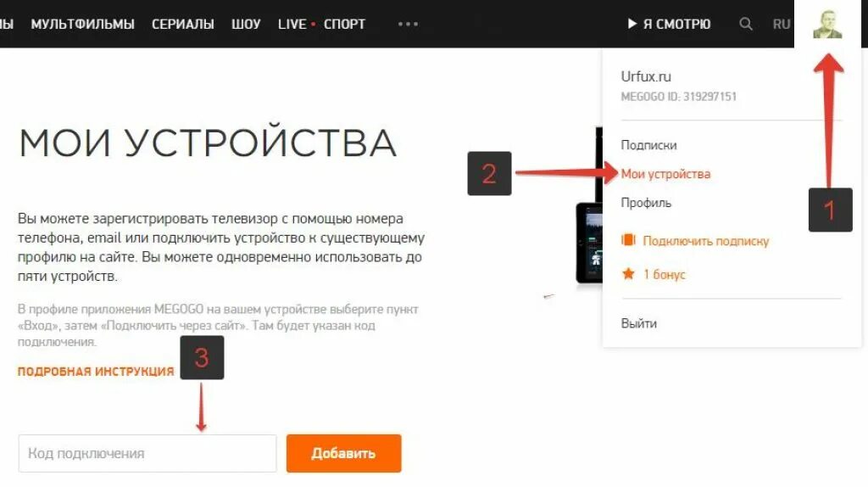This screenshot has height=487, width=868.
Task: Open the RU language selector
Action: [781, 25]
